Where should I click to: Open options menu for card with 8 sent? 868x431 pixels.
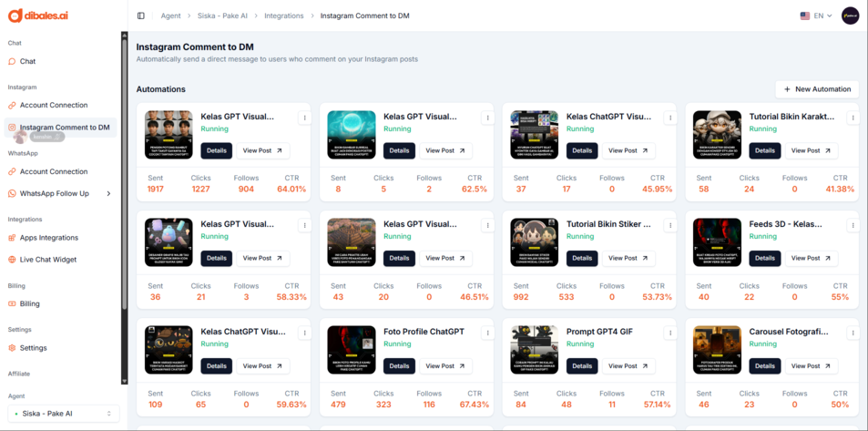coord(487,118)
